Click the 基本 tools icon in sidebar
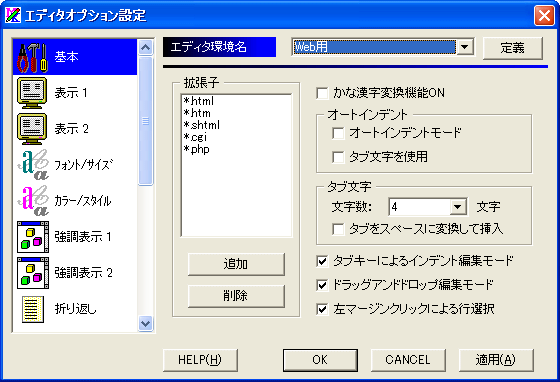 (32, 57)
